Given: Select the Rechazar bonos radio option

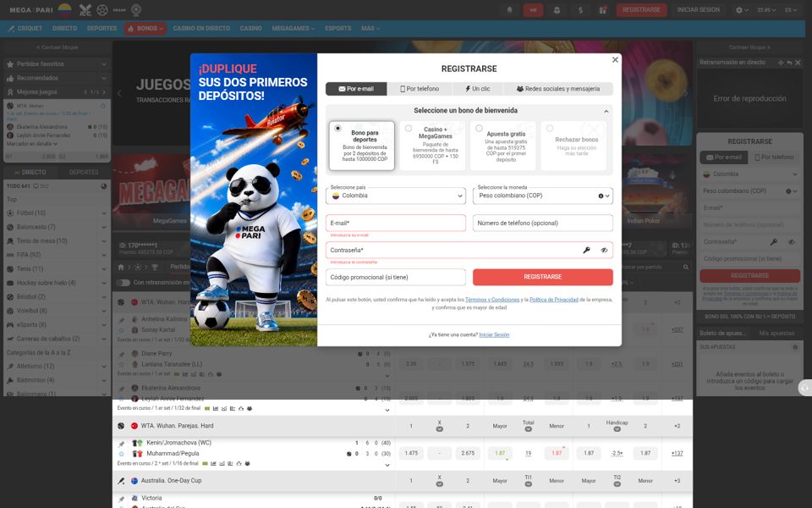Looking at the screenshot, I should pos(550,128).
